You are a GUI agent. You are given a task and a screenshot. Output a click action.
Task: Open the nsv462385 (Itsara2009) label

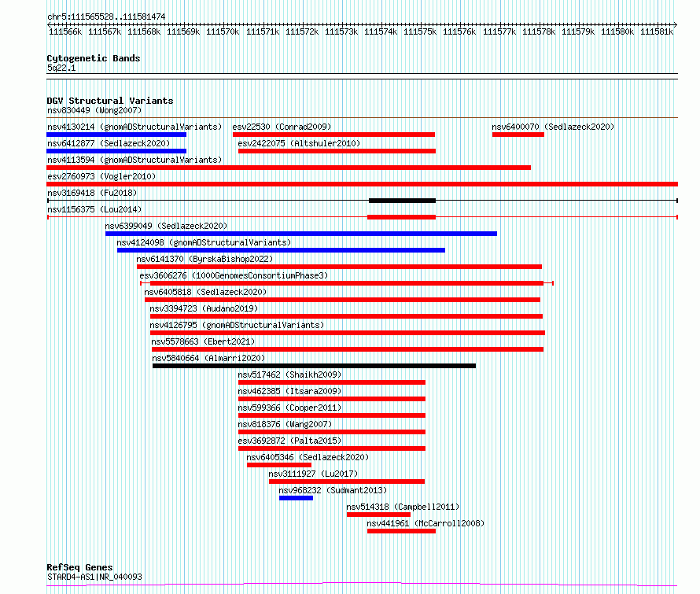[x=289, y=391]
